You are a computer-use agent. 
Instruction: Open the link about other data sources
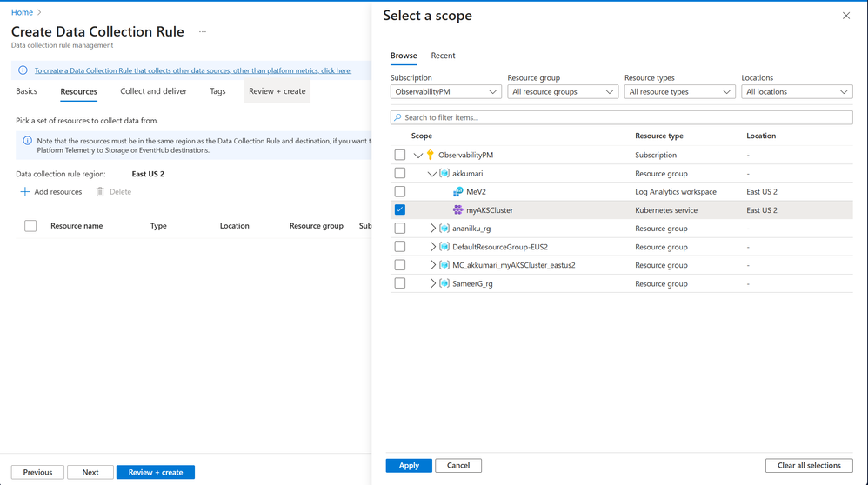pyautogui.click(x=192, y=70)
